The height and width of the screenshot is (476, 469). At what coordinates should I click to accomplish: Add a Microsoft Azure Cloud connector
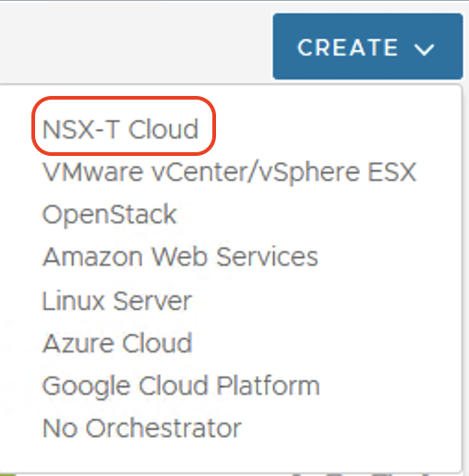(x=118, y=343)
